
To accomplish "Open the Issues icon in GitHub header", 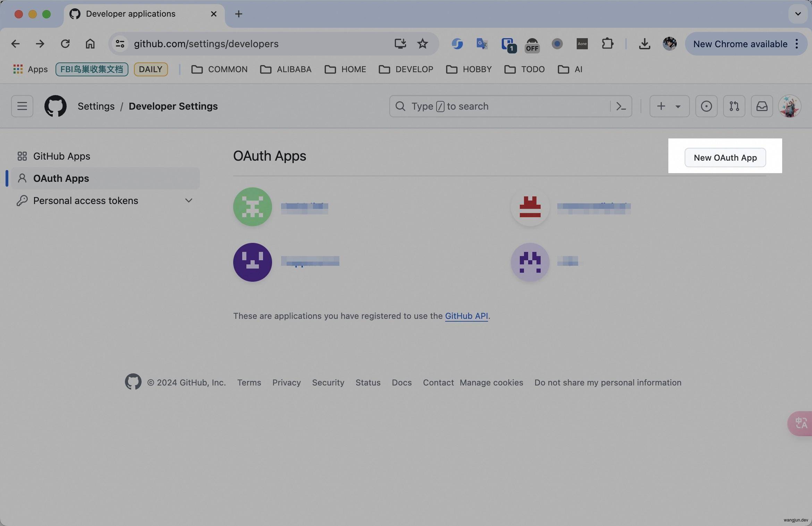I will coord(706,106).
